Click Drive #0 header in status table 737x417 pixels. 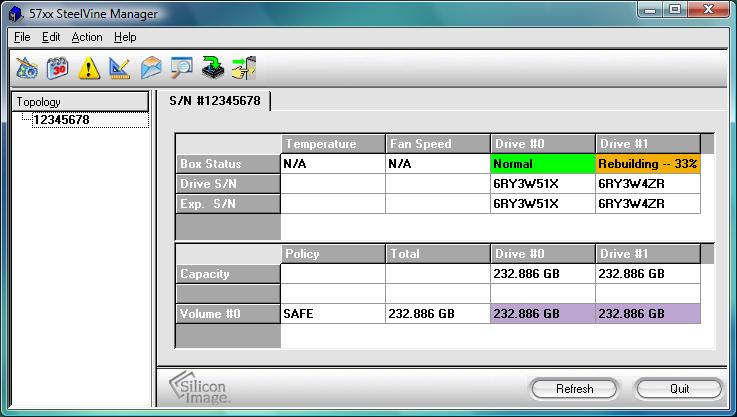543,143
